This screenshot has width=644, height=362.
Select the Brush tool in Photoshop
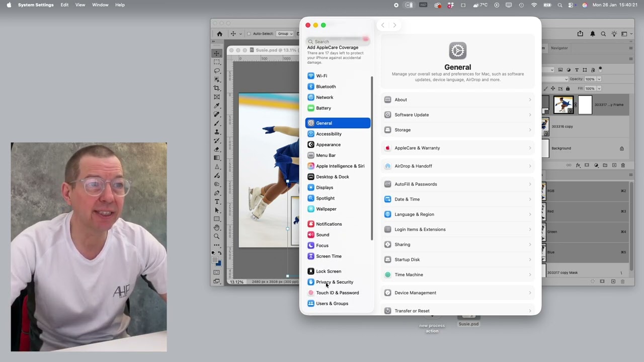point(217,123)
